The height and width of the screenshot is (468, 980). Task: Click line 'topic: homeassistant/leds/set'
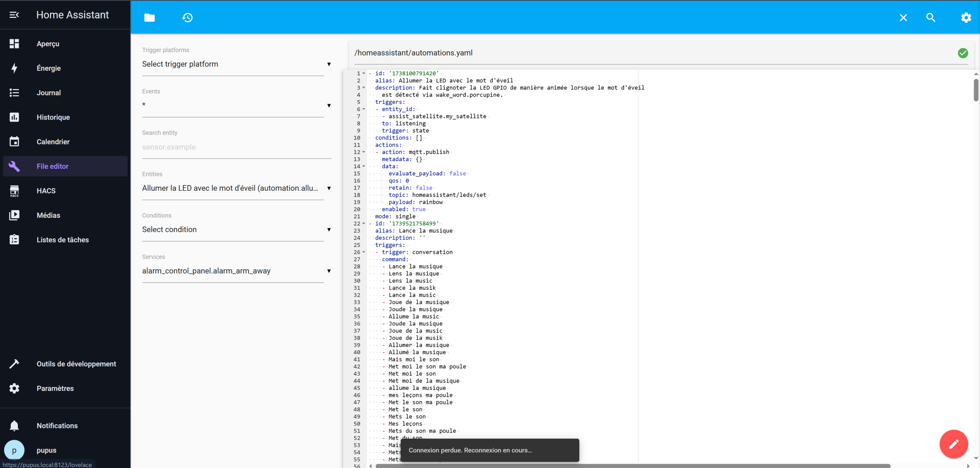click(437, 195)
